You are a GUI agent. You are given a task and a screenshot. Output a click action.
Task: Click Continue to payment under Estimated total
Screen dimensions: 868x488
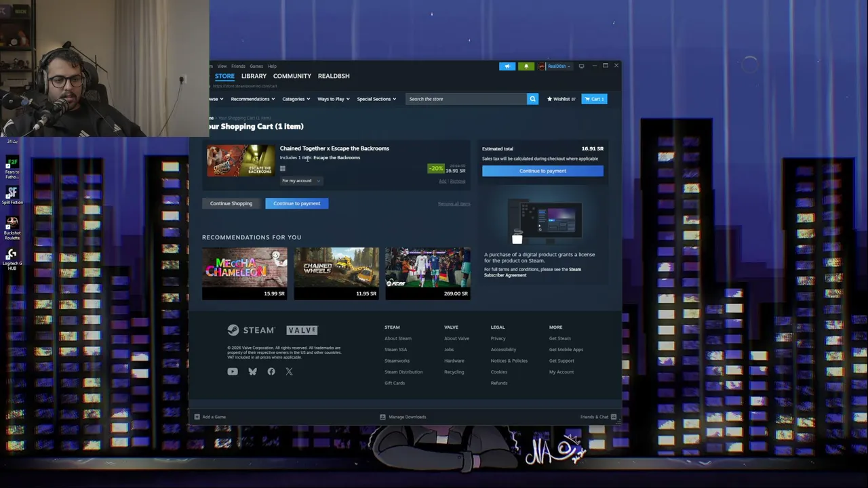click(x=542, y=171)
